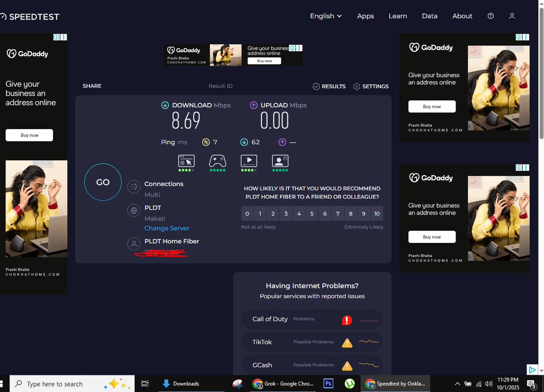Image resolution: width=544 pixels, height=392 pixels.
Task: Click the warning triangle icon for GCash
Action: [x=347, y=366]
